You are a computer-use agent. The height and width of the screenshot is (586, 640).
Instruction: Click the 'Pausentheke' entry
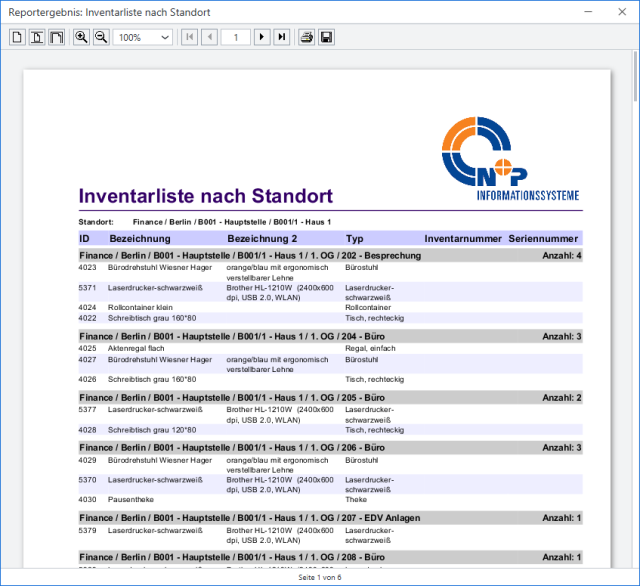(131, 499)
